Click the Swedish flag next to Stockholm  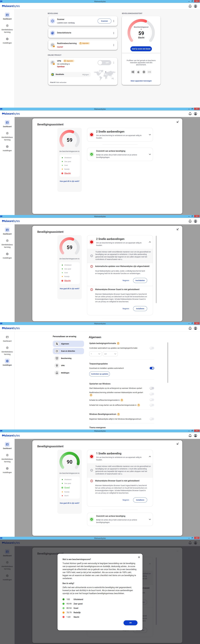click(x=52, y=74)
